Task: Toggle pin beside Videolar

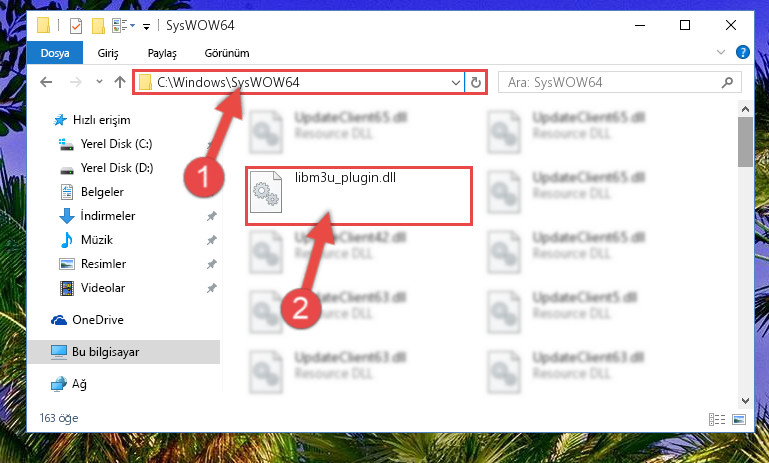Action: coord(211,288)
